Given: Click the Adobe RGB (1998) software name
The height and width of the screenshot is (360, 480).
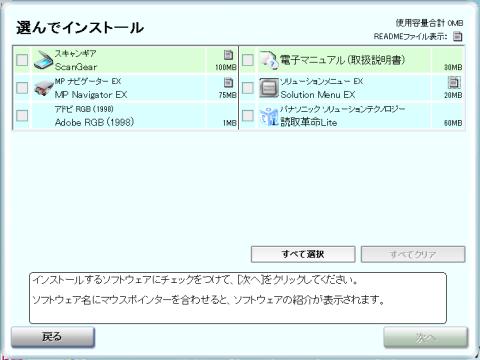Looking at the screenshot, I should (x=94, y=122).
